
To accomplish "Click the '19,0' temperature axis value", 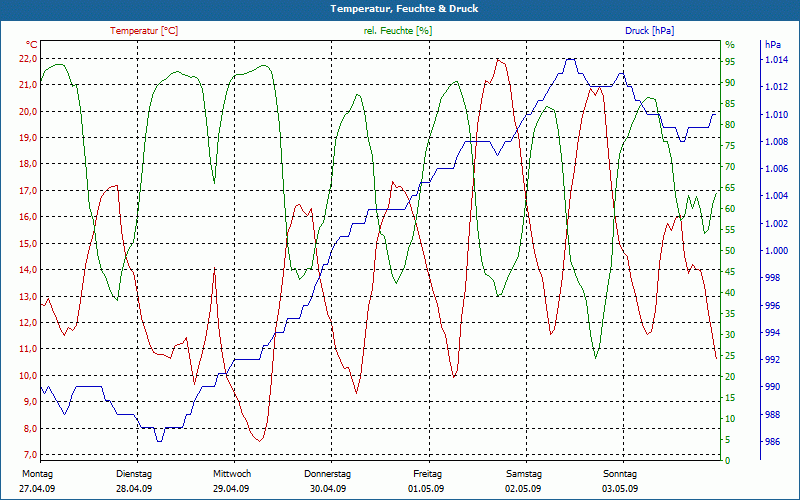I will [28, 138].
